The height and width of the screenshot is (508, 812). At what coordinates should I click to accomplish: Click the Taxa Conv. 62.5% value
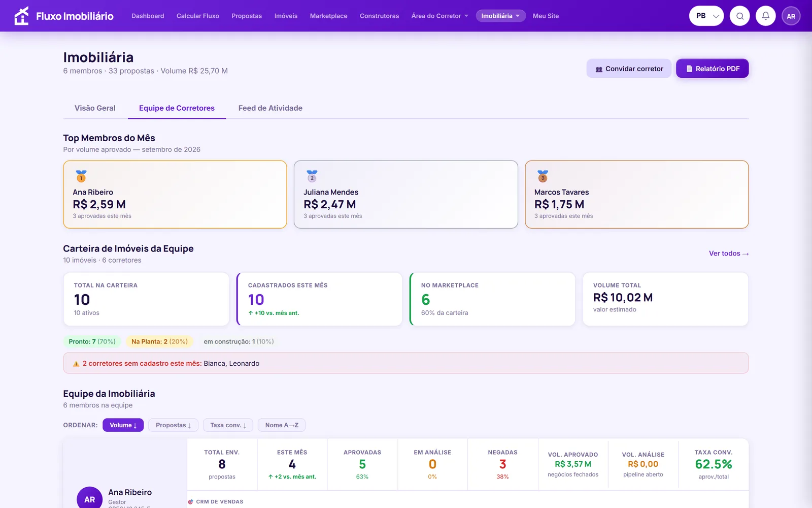[x=714, y=464]
